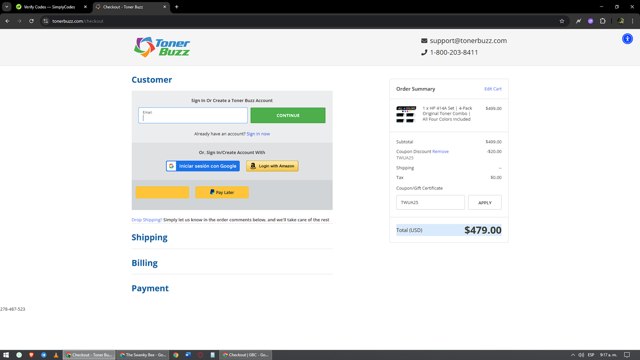
Task: Select the PayPal Pay Later button
Action: tap(222, 192)
